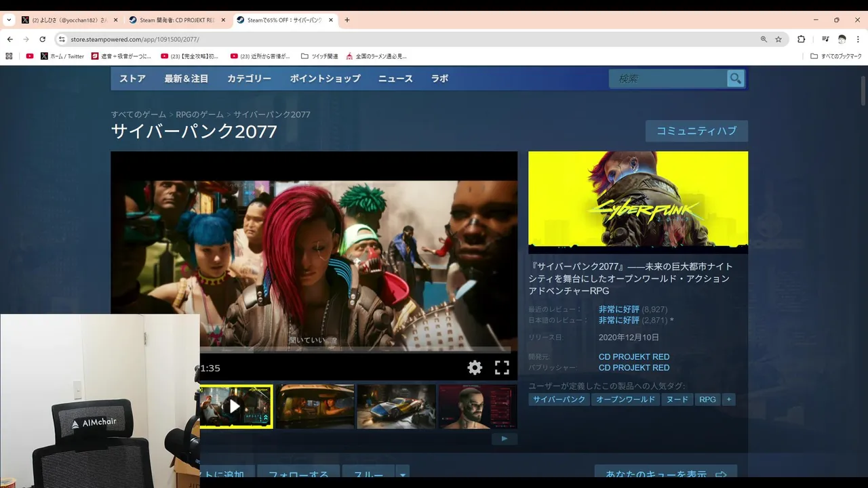Screen dimensions: 868x488
Task: Click すべてのゲーム breadcrumb link
Action: tap(138, 115)
